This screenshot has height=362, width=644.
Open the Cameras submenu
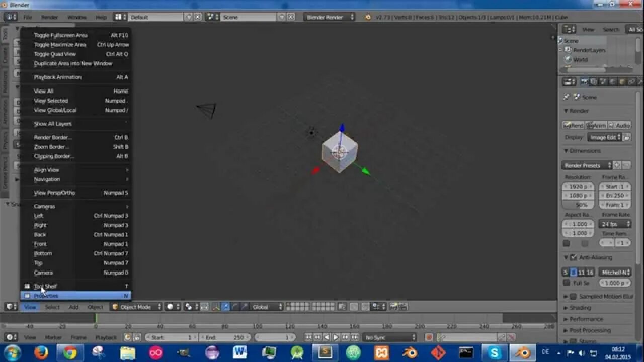[76, 207]
